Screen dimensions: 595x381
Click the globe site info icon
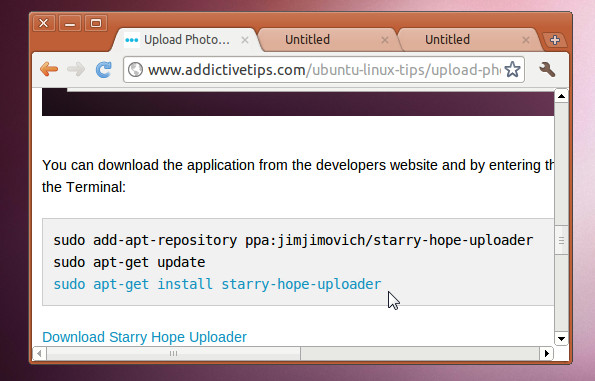[x=135, y=69]
